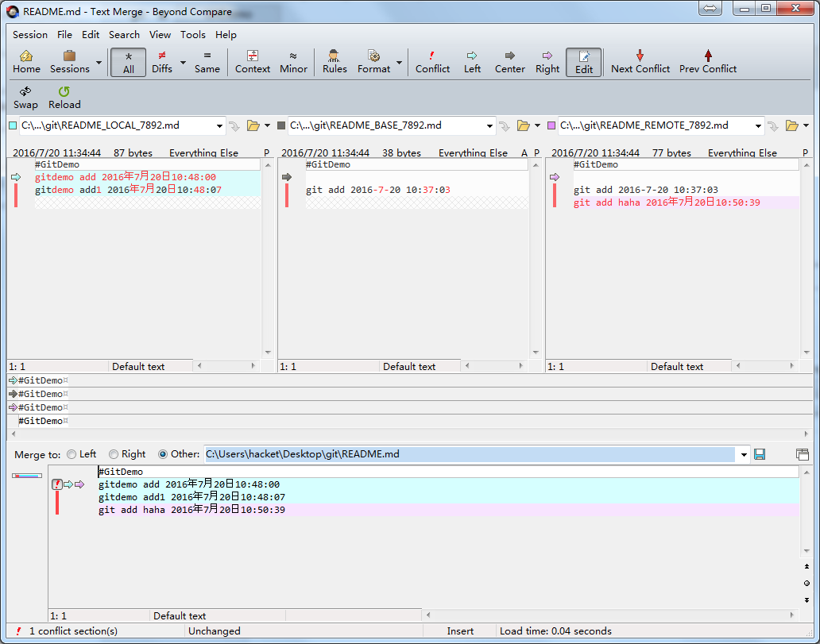Open the Session menu
Viewport: 820px width, 644px height.
30,34
